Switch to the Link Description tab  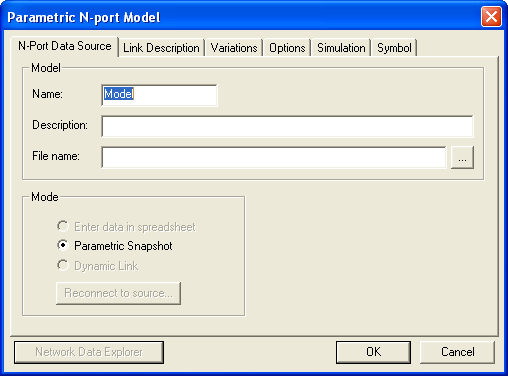(x=161, y=48)
